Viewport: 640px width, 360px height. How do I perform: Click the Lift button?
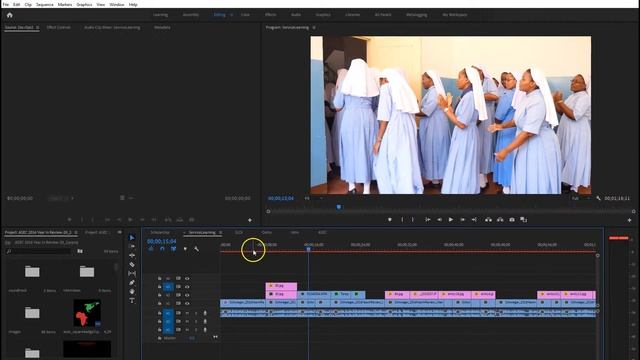pos(488,220)
